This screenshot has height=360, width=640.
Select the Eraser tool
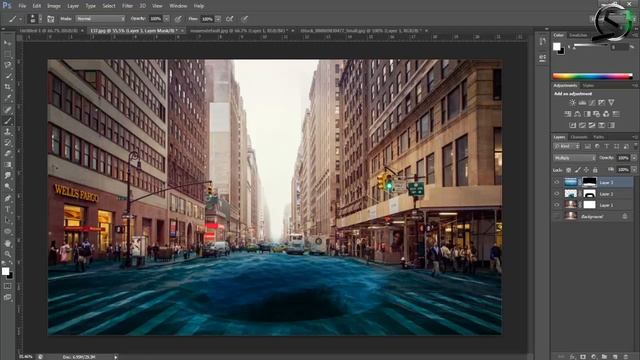tap(7, 153)
